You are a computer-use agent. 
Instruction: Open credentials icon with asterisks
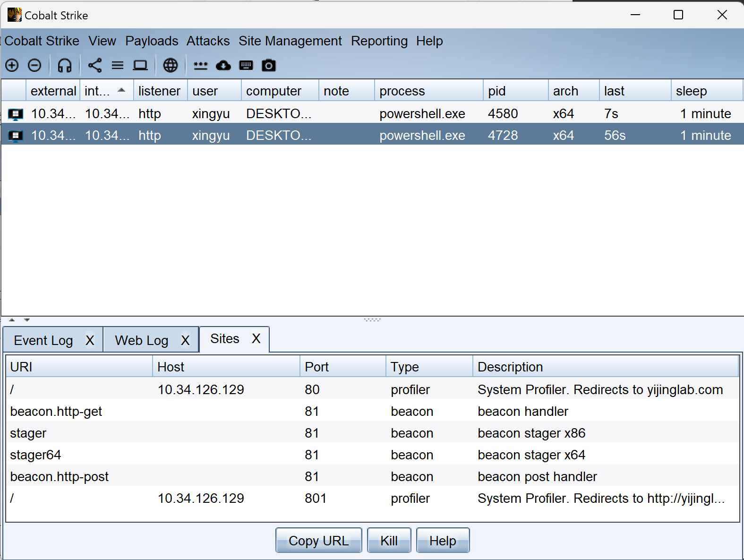point(201,65)
